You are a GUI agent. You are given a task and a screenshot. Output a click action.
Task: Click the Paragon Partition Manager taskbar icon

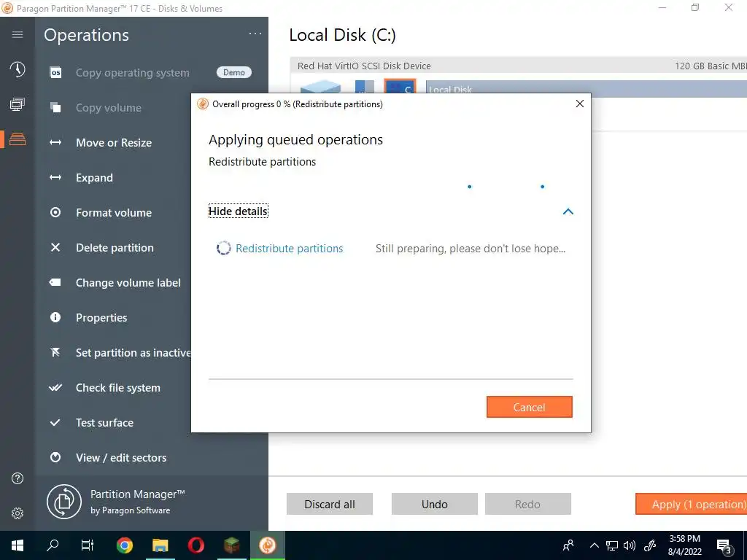[x=268, y=545]
